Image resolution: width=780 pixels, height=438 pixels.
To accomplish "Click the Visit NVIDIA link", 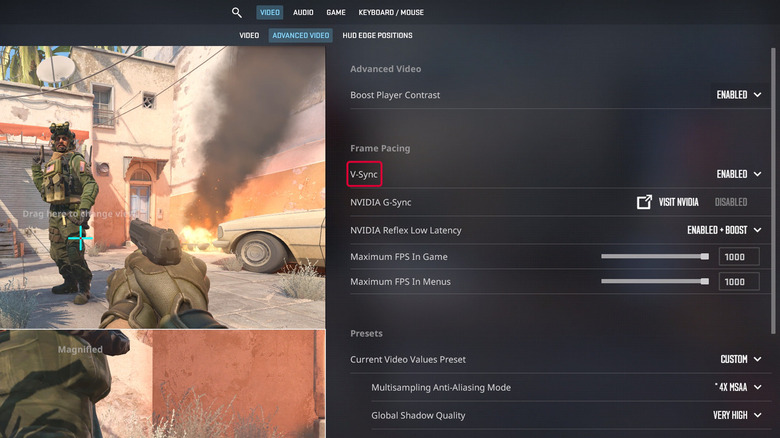I will (x=679, y=202).
